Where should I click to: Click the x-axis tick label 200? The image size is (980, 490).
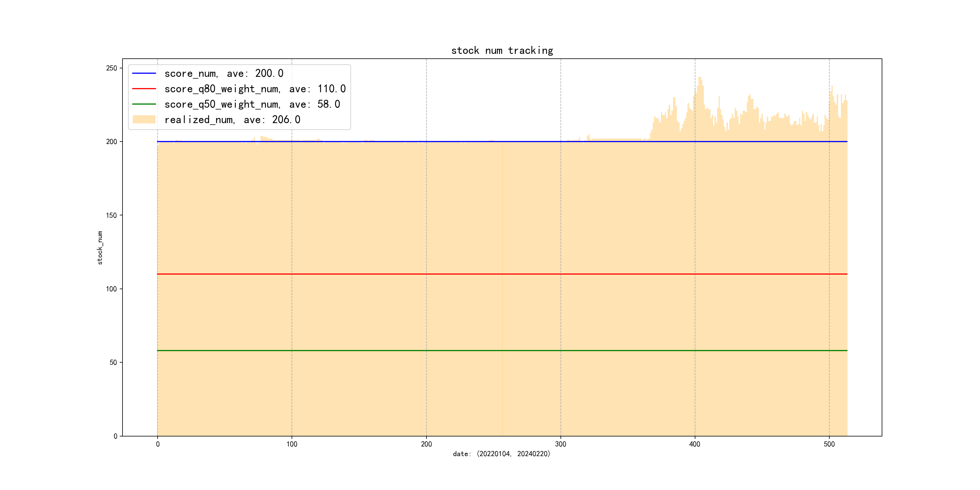pos(426,444)
